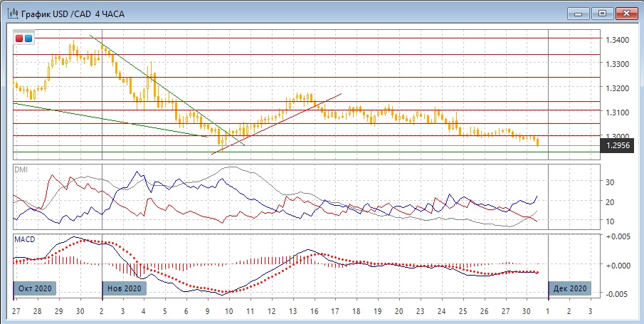Click the 1.3100 price axis value
Viewport: 644px width, 324px height.
(617, 113)
